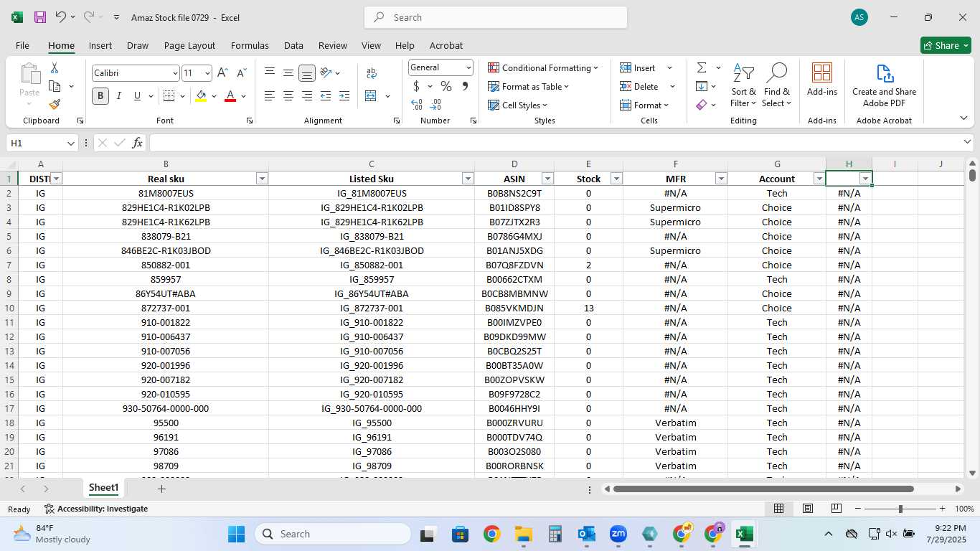Open the Cell Styles gallery
The height and width of the screenshot is (551, 980).
point(518,105)
